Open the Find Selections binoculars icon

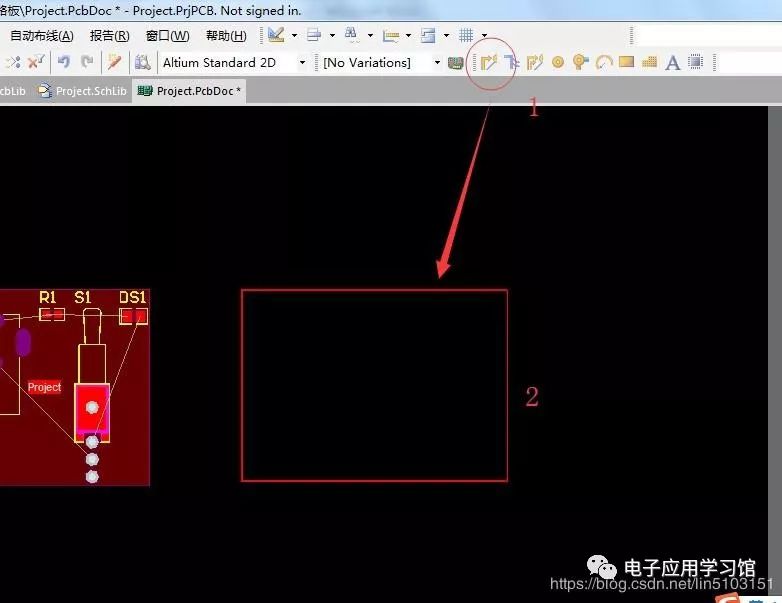point(351,34)
